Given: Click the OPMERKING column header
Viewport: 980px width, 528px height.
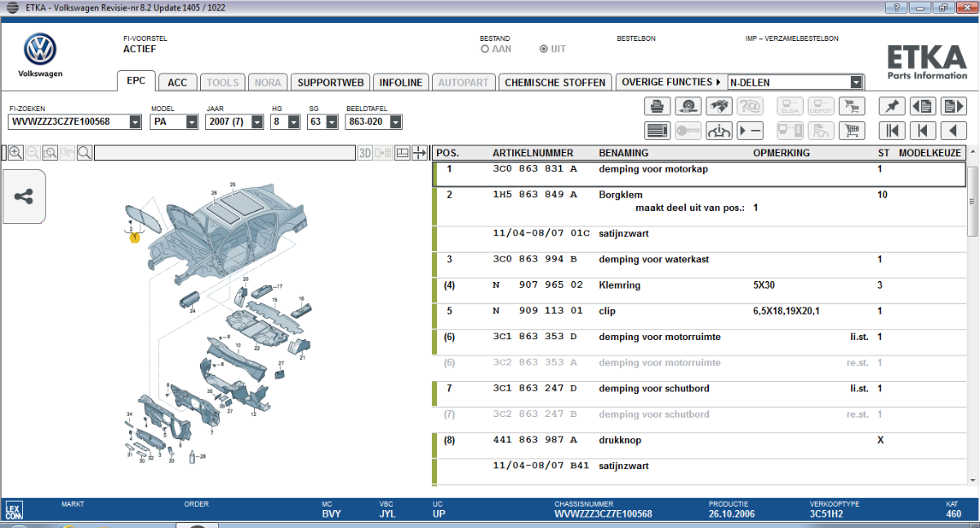Looking at the screenshot, I should (781, 153).
